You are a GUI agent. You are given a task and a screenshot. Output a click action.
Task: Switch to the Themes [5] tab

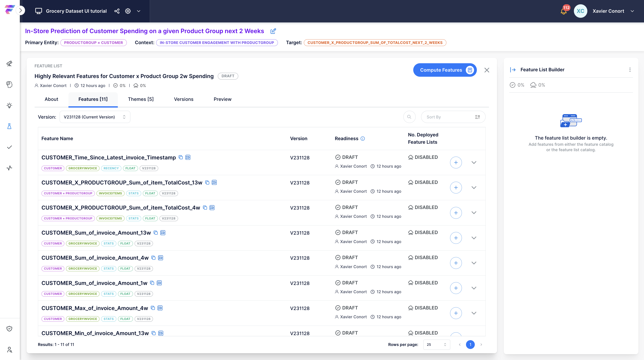[x=141, y=99]
